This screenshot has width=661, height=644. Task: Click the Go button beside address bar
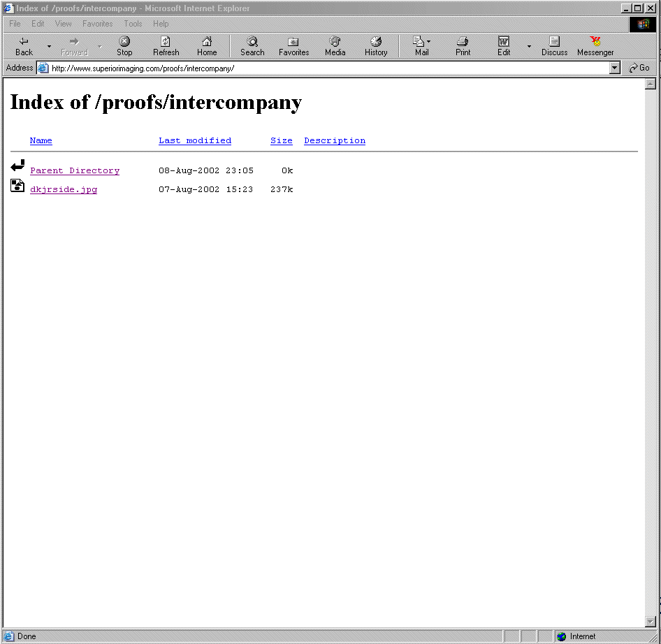coord(639,68)
